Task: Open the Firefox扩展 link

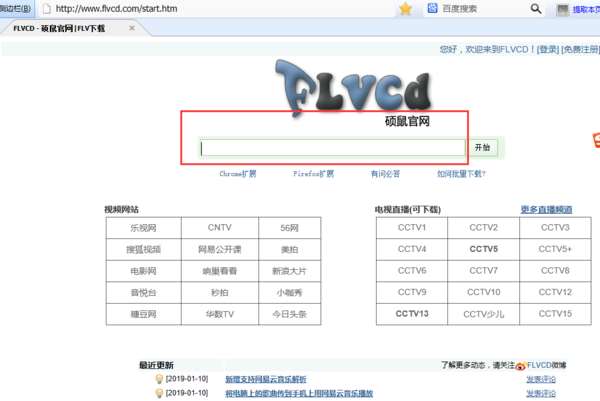Action: [x=313, y=174]
